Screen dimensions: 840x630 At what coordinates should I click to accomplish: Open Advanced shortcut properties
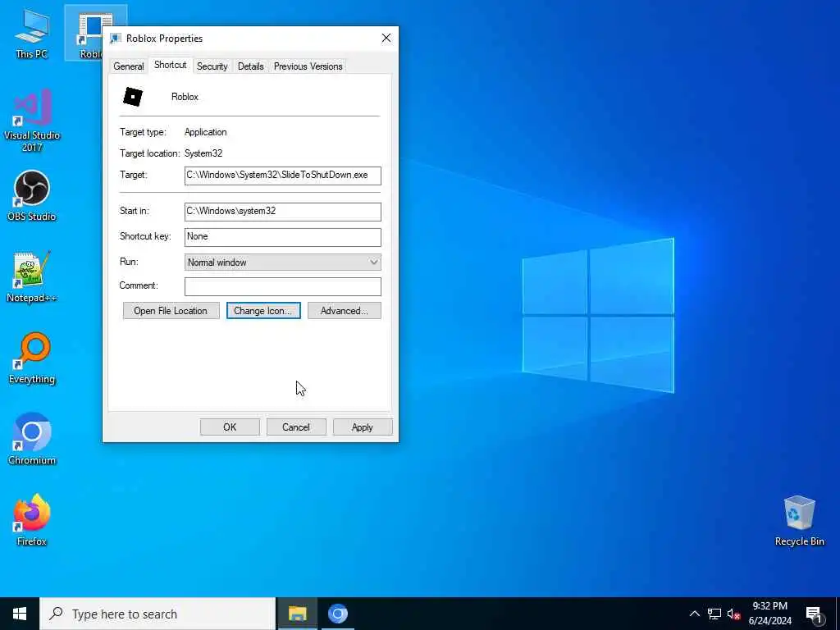[x=345, y=311]
